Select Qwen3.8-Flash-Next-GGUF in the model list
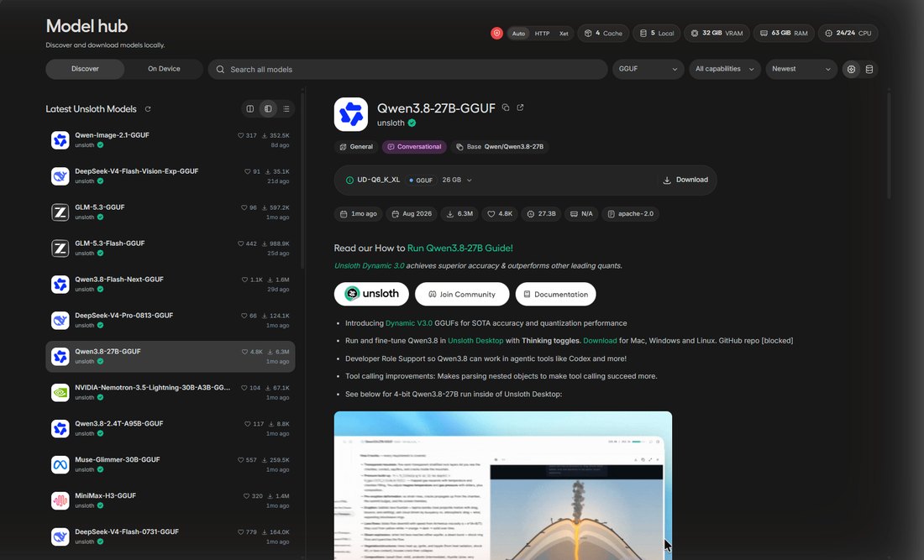This screenshot has width=924, height=560. pos(171,285)
